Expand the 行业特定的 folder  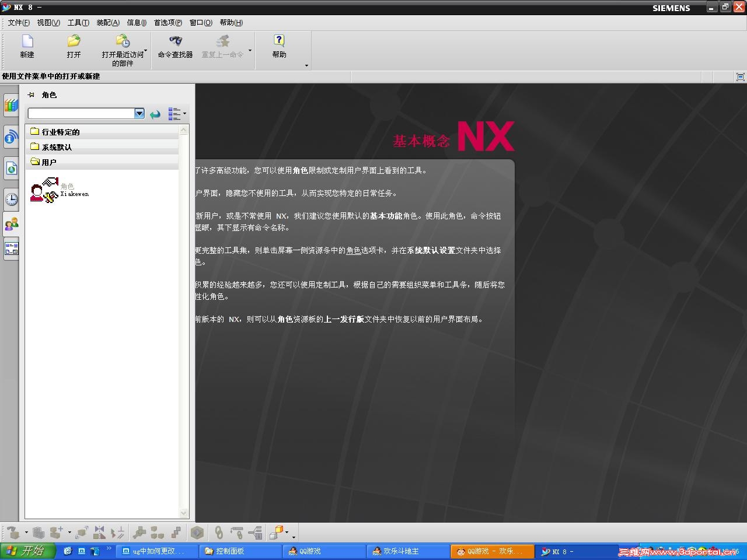tap(102, 132)
